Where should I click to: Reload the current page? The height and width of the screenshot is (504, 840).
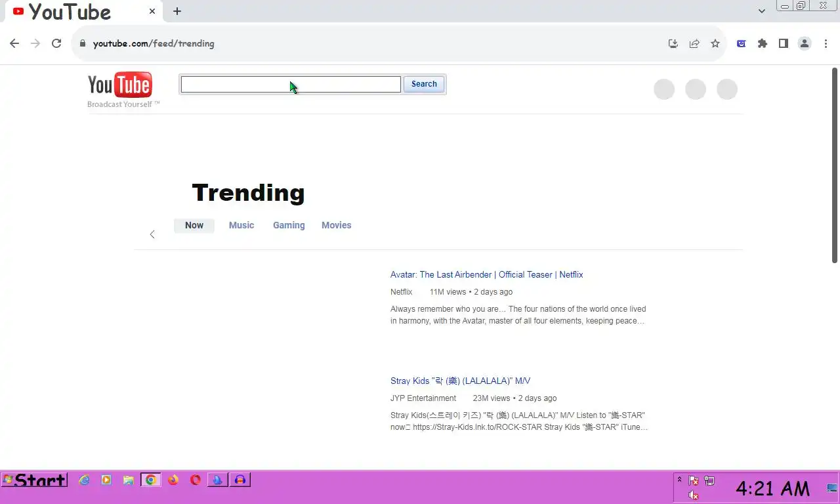click(x=56, y=43)
